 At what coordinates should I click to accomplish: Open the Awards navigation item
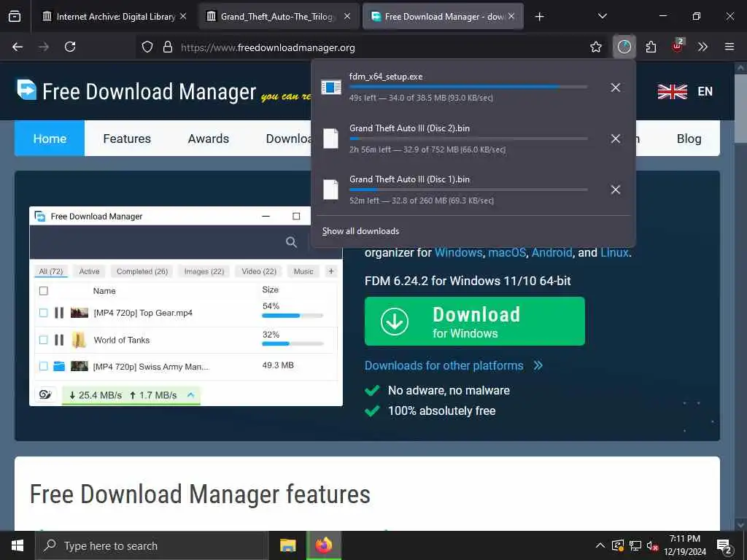(208, 139)
